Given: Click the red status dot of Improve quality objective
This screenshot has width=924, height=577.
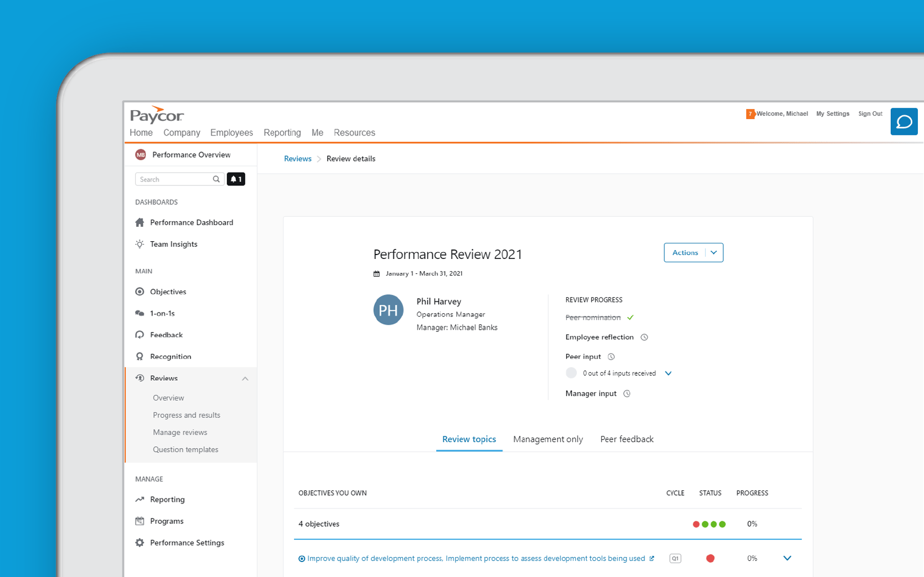Looking at the screenshot, I should click(710, 559).
